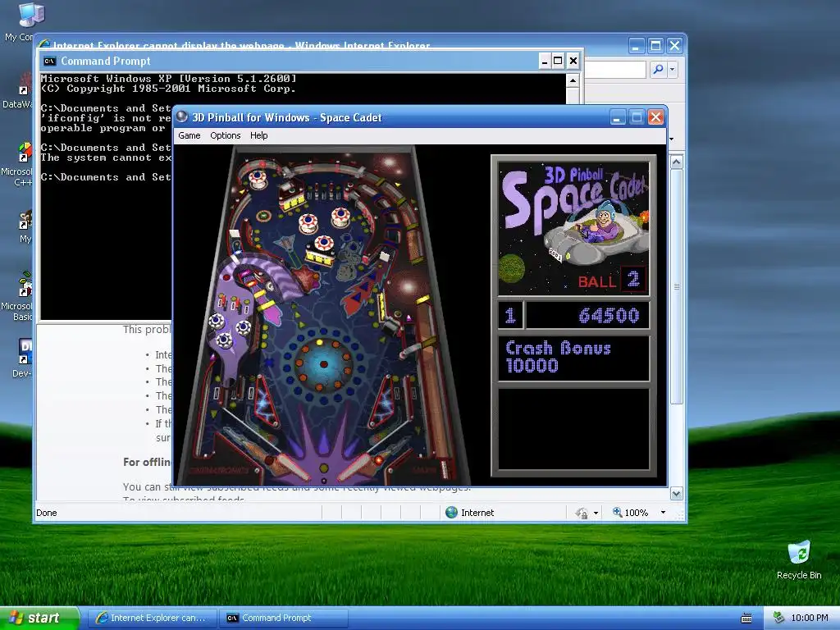
Task: Expand the zoom level dropdown arrow
Action: click(663, 513)
